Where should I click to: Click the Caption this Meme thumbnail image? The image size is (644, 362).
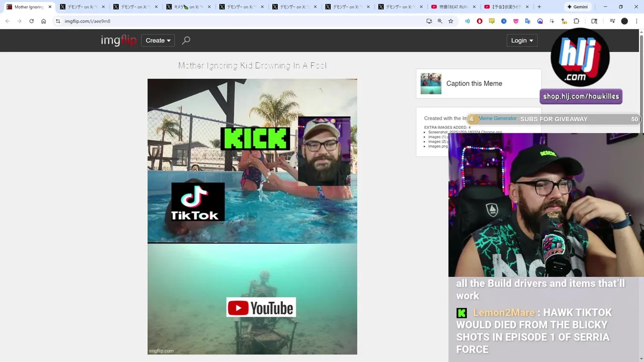(431, 83)
